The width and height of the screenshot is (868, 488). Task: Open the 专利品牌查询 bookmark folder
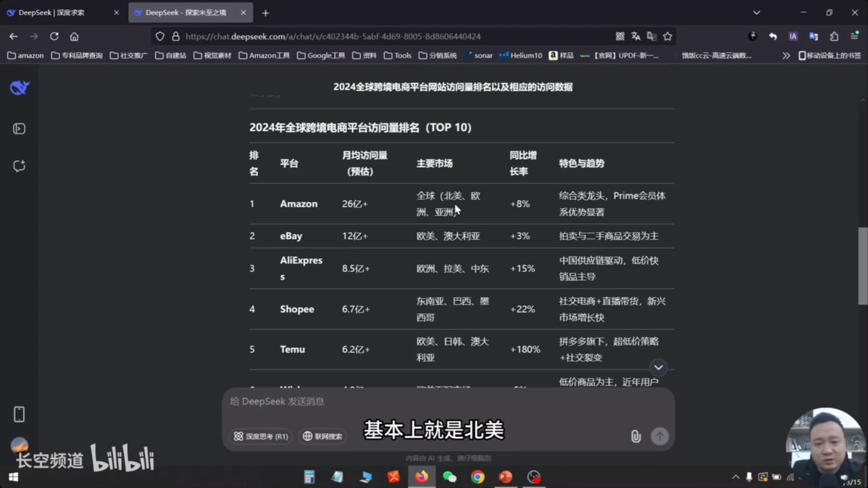click(x=77, y=55)
